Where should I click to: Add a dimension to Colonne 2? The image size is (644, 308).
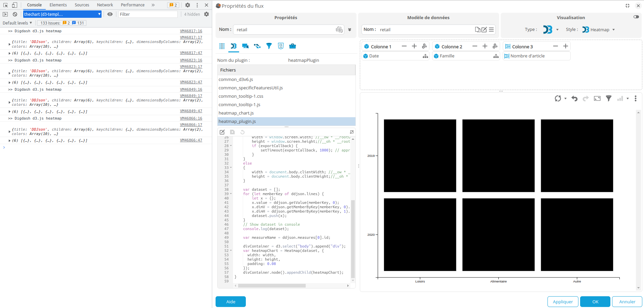tap(485, 46)
